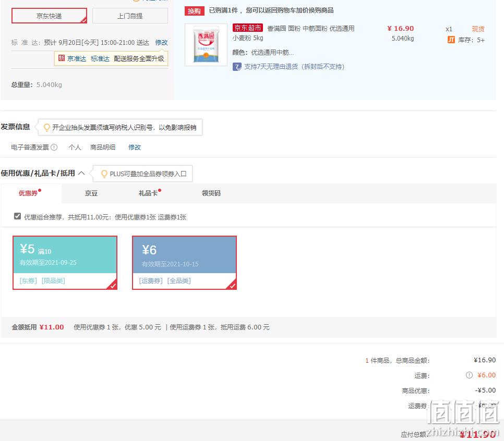Click the 京东超市 red tag
504x441 pixels.
click(247, 28)
